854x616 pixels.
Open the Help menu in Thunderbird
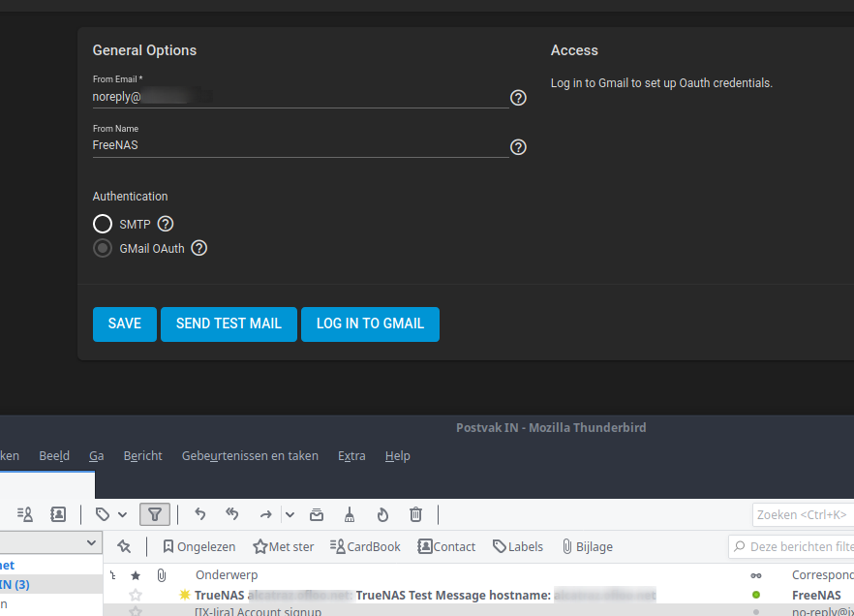[x=398, y=456]
